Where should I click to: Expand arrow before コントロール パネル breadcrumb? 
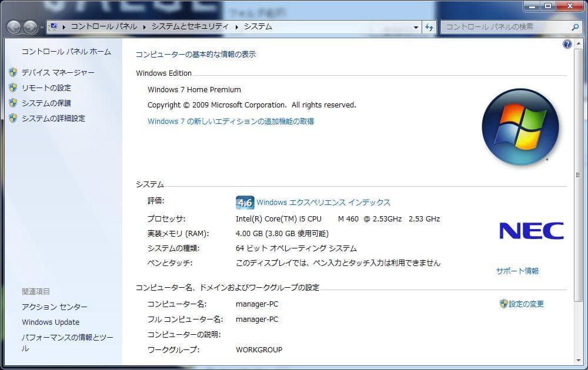(x=64, y=27)
